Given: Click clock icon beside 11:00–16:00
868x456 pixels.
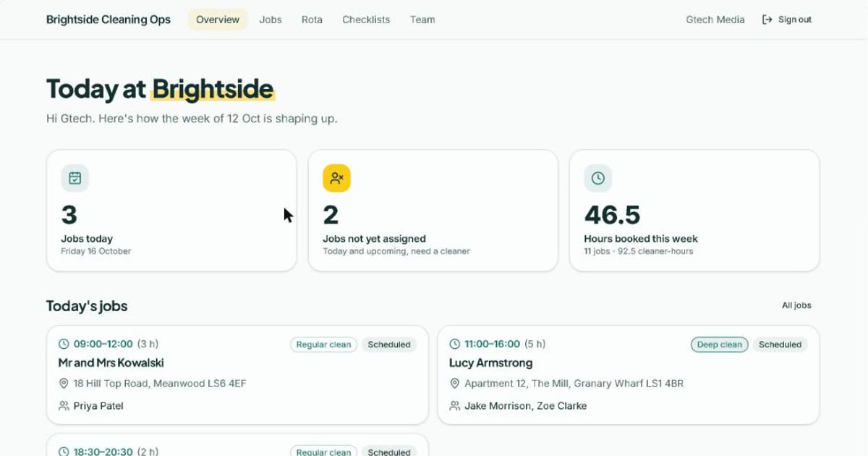Looking at the screenshot, I should click(454, 345).
